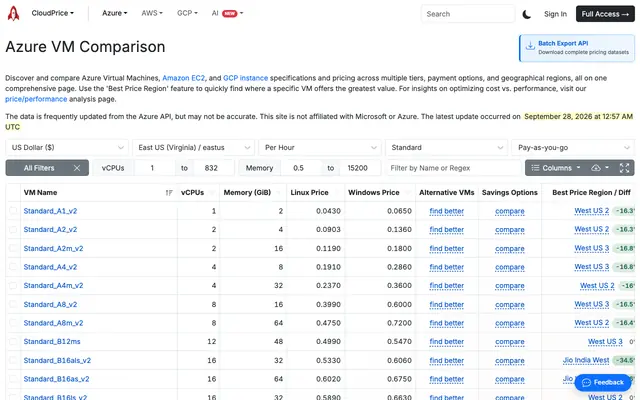Open the Pay-as-you-go payment dropdown

pyautogui.click(x=573, y=147)
